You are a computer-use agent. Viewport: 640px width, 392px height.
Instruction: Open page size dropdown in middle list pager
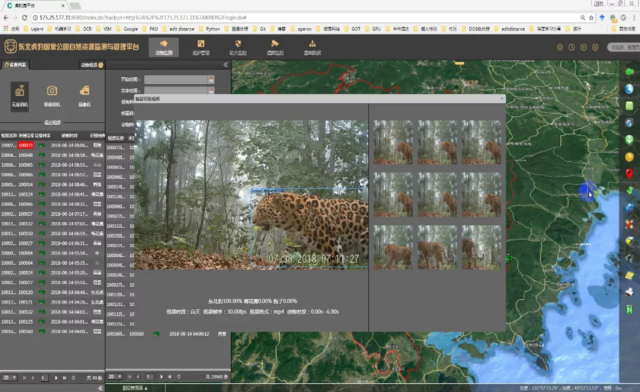[115, 376]
